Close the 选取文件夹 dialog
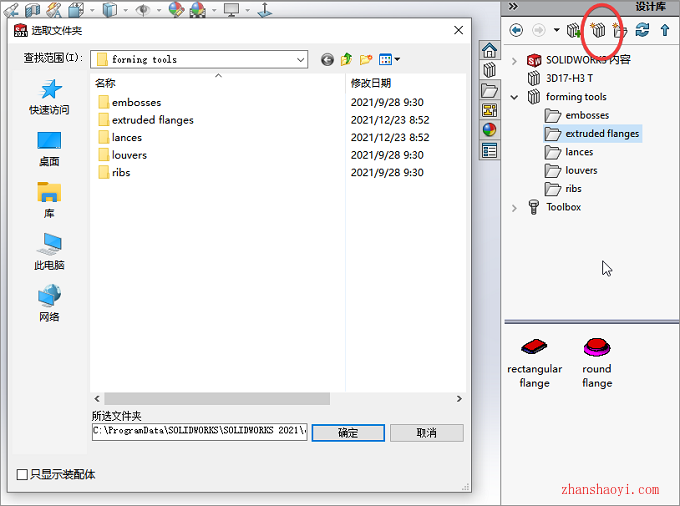 (458, 30)
